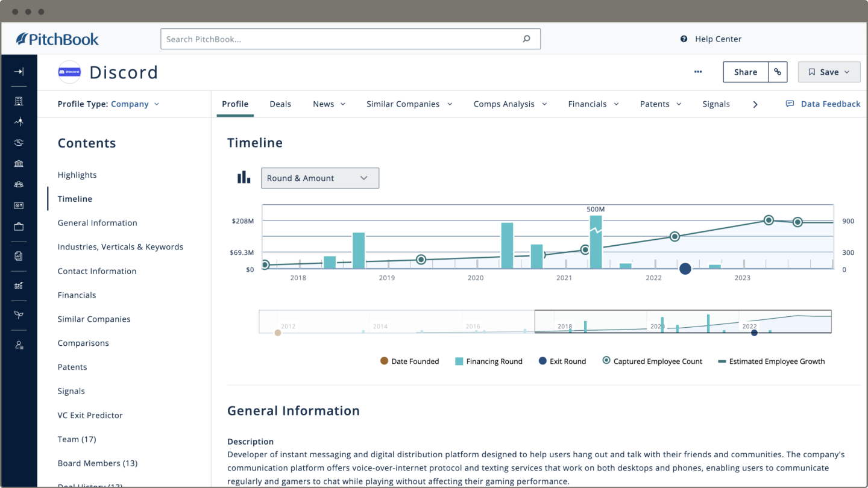Click the timeline range selector window
This screenshot has width=868, height=488.
coord(683,321)
